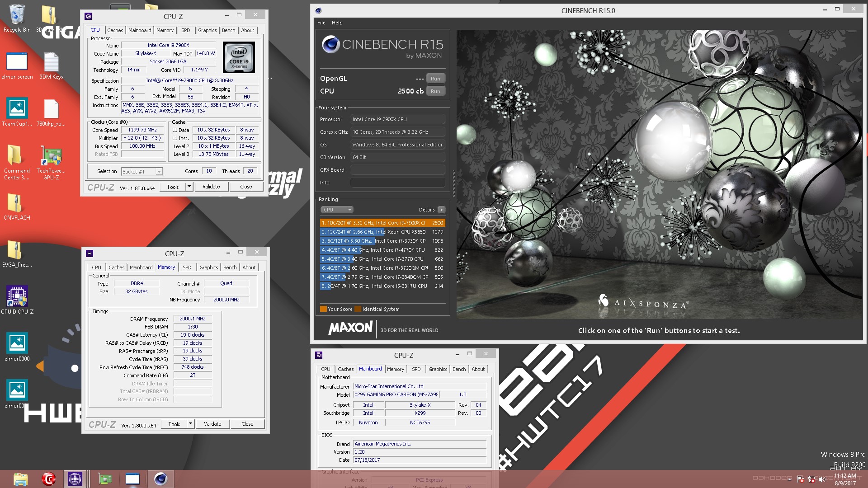
Task: Click the Info input field in Cinebench
Action: coord(398,183)
